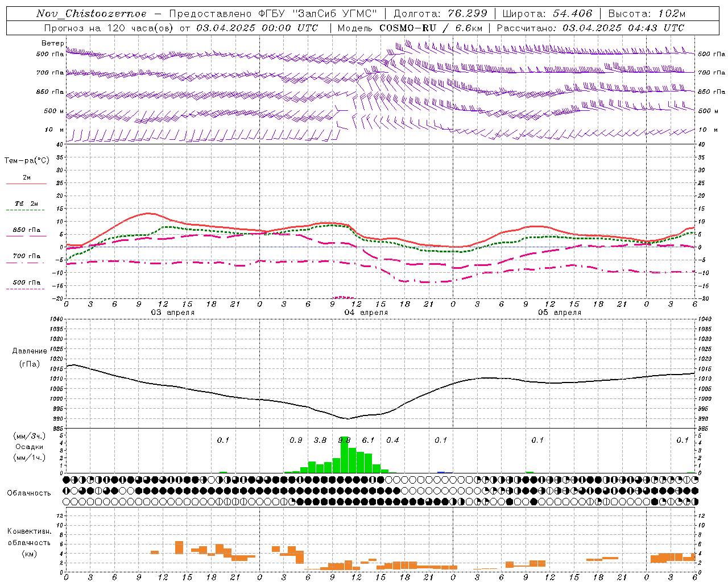Click the Давление pressure chart title
728x582 pixels.
30,351
